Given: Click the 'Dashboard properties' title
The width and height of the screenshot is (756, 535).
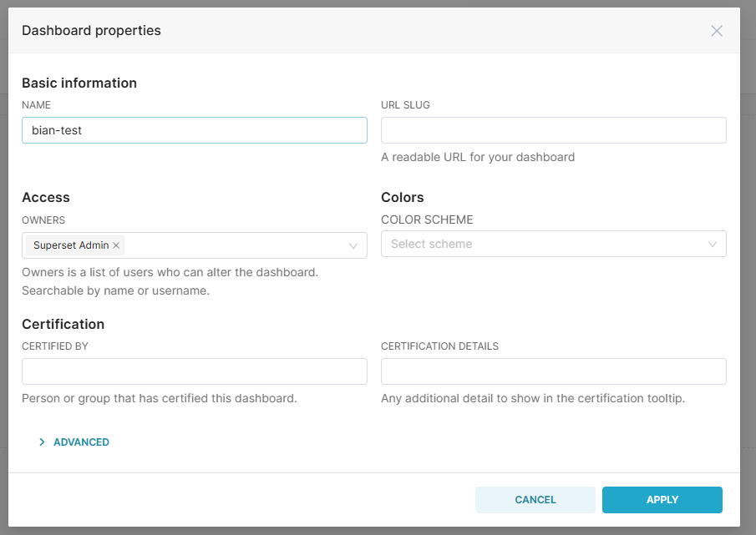Looking at the screenshot, I should click(92, 30).
